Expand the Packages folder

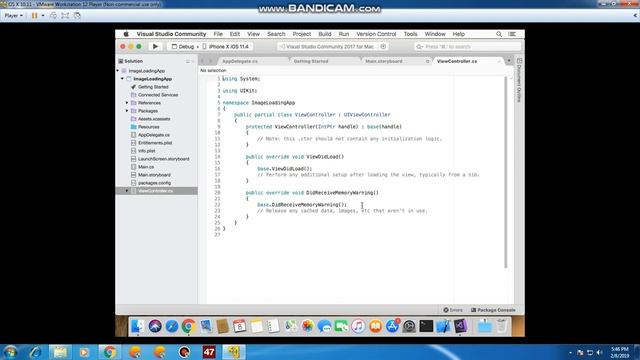(127, 111)
